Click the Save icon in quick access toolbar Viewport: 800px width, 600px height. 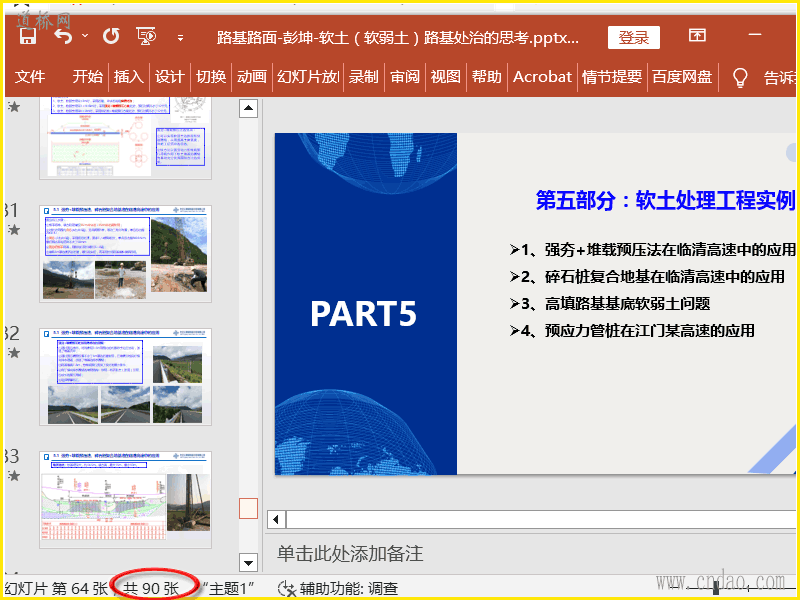pyautogui.click(x=28, y=37)
